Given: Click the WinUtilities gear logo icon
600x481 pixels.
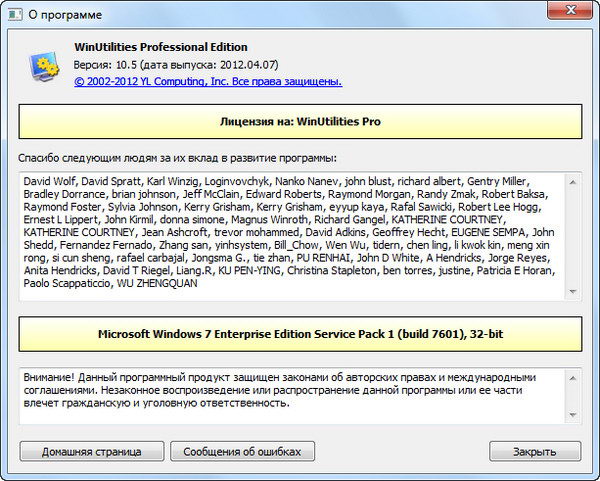Looking at the screenshot, I should pyautogui.click(x=43, y=66).
